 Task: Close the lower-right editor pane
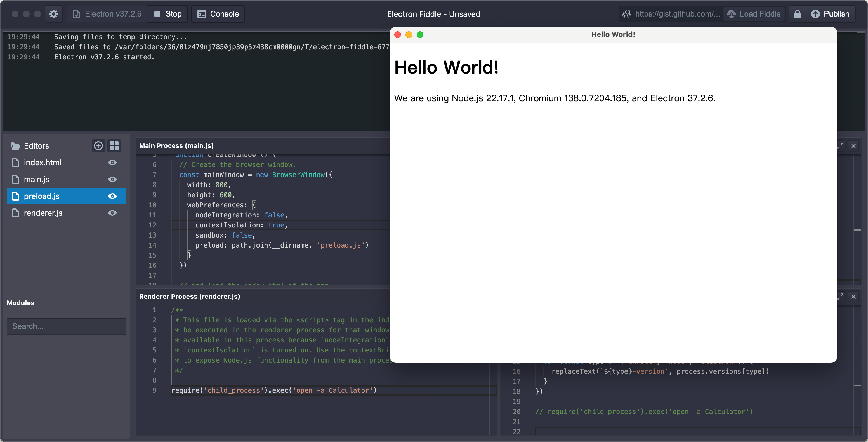click(x=853, y=297)
